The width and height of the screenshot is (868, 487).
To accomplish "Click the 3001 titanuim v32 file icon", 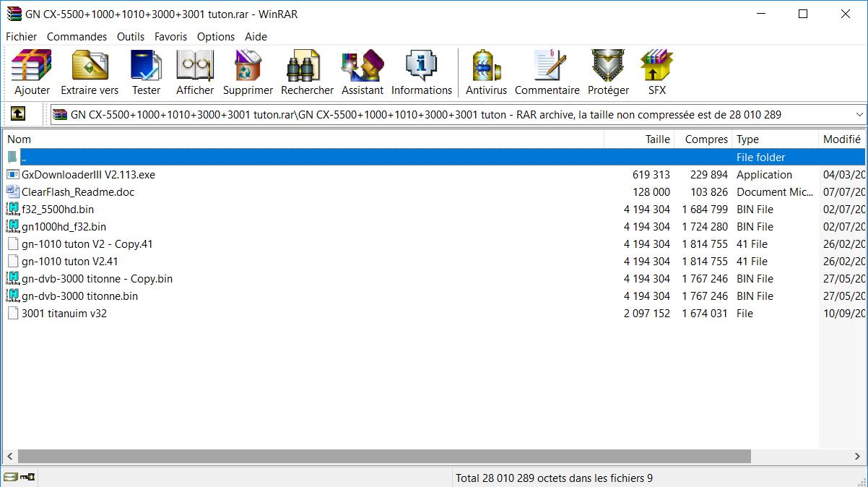I will coord(13,314).
